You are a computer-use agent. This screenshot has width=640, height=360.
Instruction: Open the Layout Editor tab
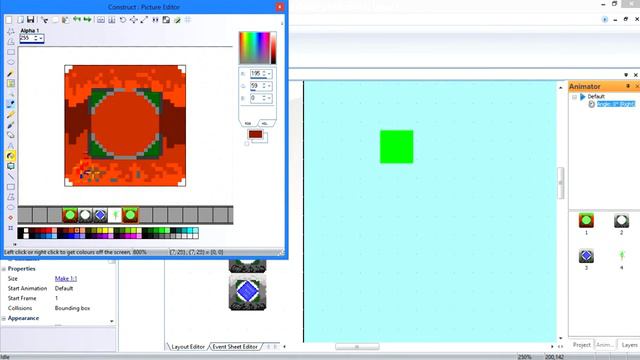(x=188, y=347)
